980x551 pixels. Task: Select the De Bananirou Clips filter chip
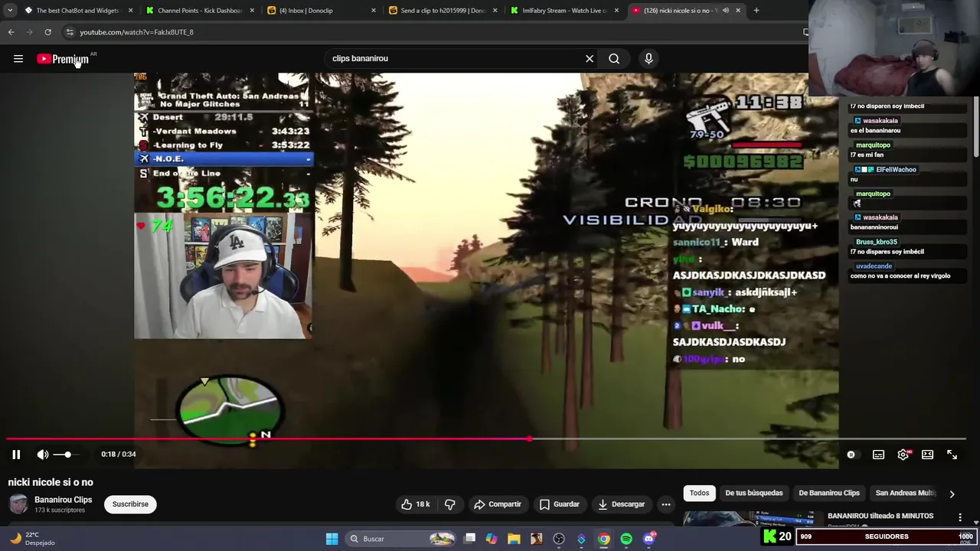point(829,493)
